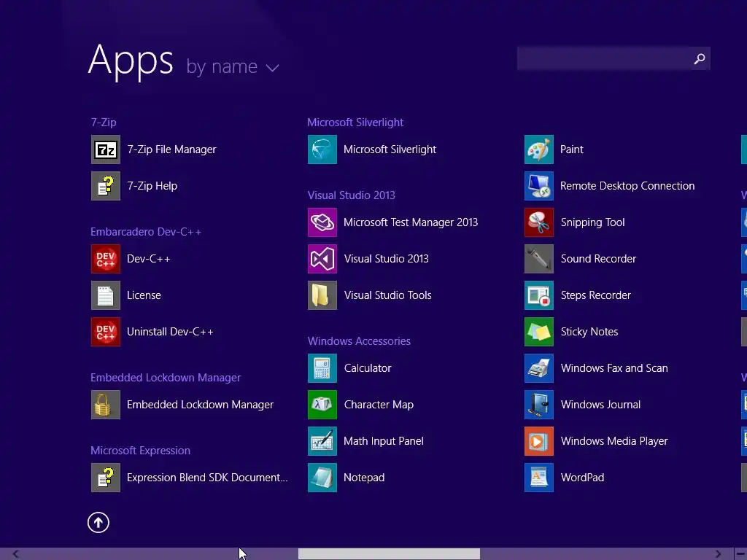
Task: Launch the Visual Studio 2013 icon
Action: (322, 259)
